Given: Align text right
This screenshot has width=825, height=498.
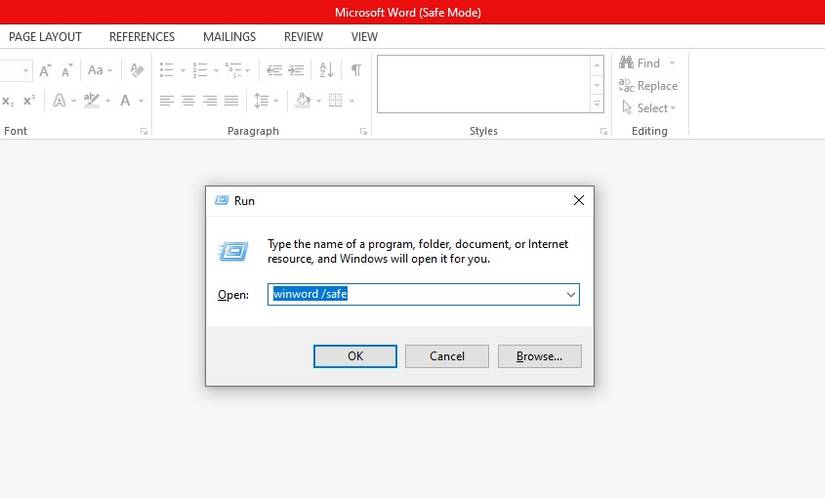Looking at the screenshot, I should (x=210, y=100).
